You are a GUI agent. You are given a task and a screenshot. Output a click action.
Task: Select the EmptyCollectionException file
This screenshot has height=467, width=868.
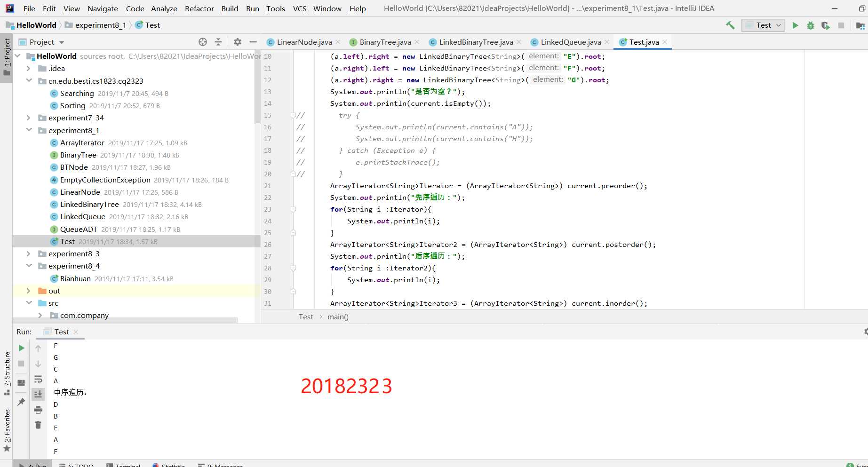[105, 180]
